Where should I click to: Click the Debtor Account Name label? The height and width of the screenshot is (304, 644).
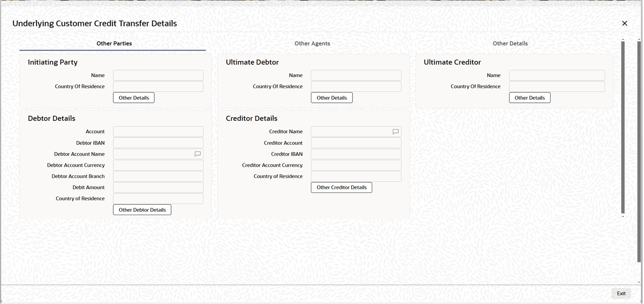(80, 154)
